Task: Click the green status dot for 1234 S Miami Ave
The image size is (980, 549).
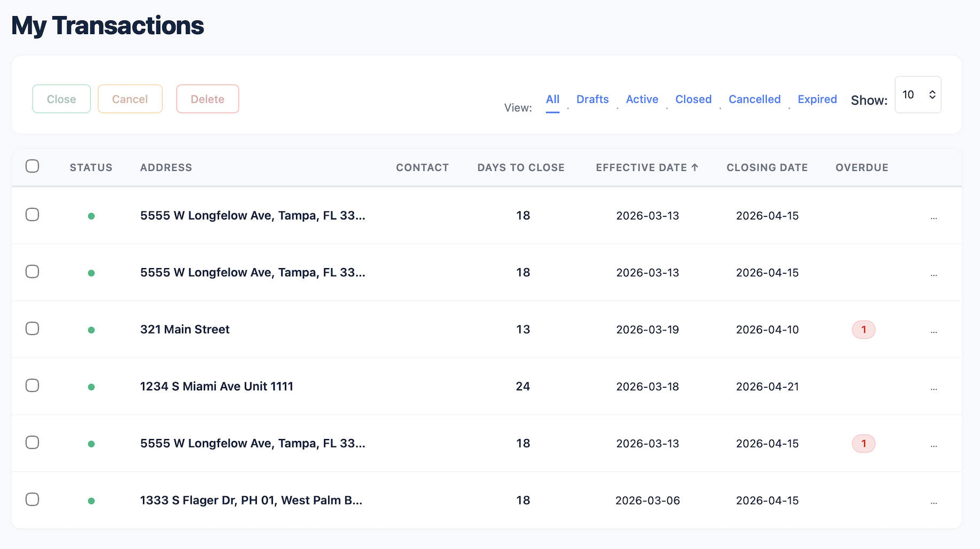Action: [91, 387]
